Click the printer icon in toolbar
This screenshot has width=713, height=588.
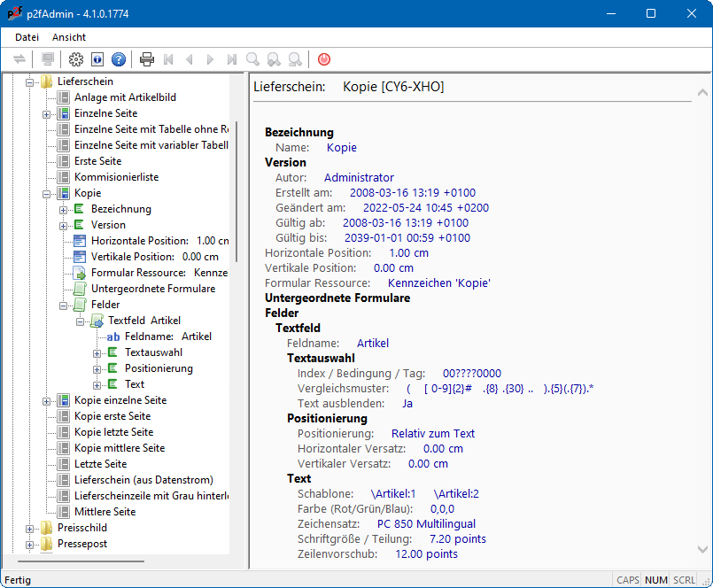coord(147,59)
